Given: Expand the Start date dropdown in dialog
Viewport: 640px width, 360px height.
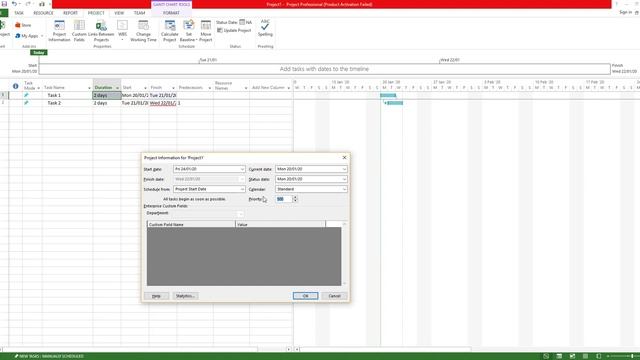Looking at the screenshot, I should pos(242,169).
